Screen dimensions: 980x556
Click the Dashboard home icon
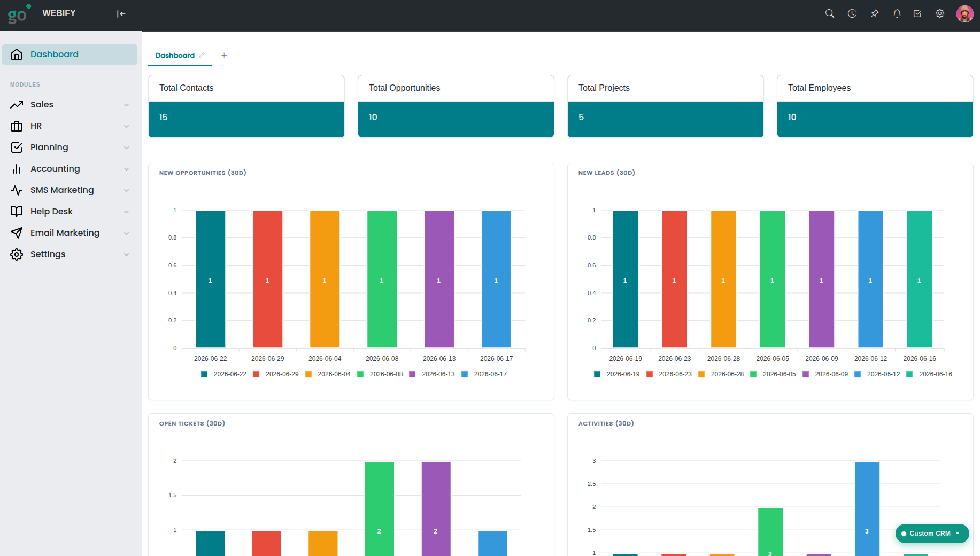click(17, 55)
